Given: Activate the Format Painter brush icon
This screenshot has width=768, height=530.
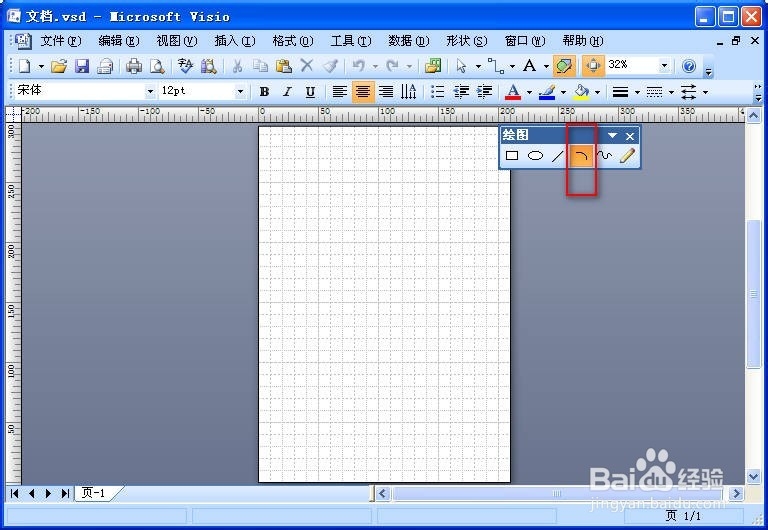Looking at the screenshot, I should 331,66.
